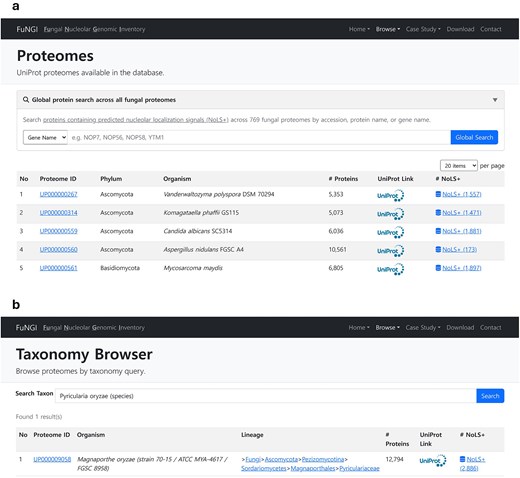Open the NoLS+ (173) link

click(459, 249)
